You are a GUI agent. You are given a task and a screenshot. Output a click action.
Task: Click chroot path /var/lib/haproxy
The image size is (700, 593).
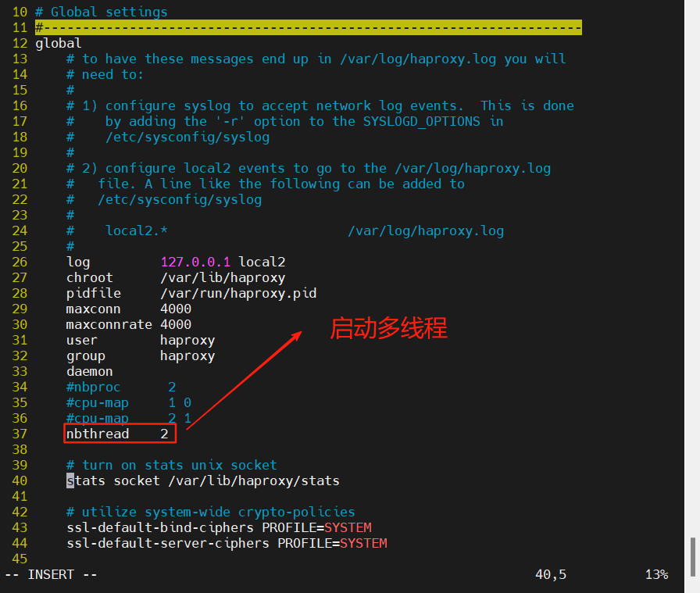pyautogui.click(x=223, y=277)
